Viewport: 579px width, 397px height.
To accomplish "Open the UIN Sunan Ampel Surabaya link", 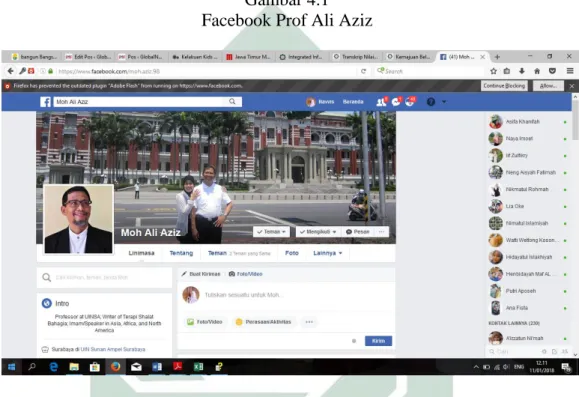I will (x=113, y=349).
